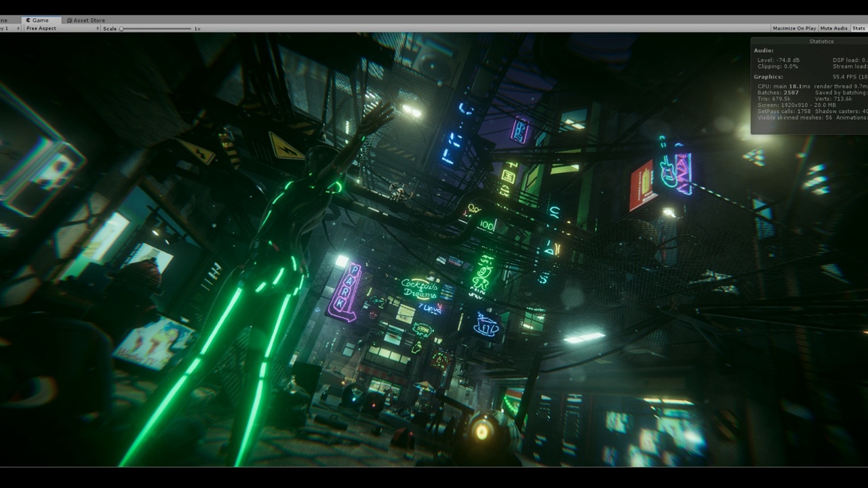Image resolution: width=868 pixels, height=488 pixels.
Task: Open the Asset Store tab
Action: tap(85, 20)
